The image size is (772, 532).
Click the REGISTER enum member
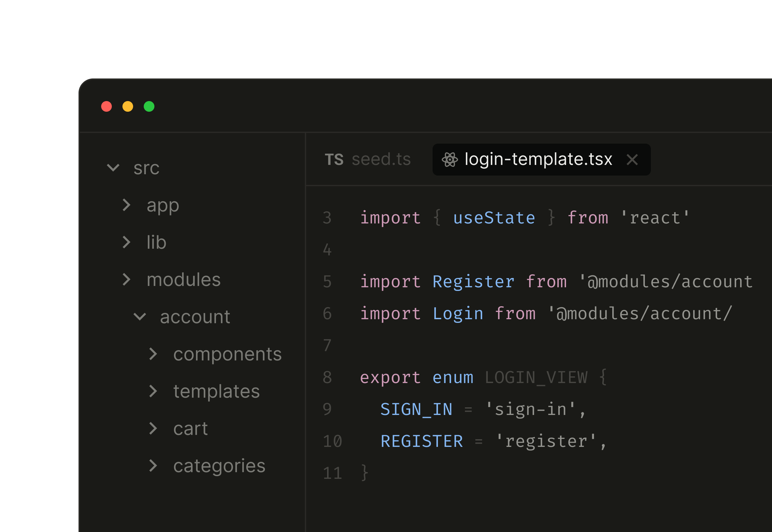[422, 441]
